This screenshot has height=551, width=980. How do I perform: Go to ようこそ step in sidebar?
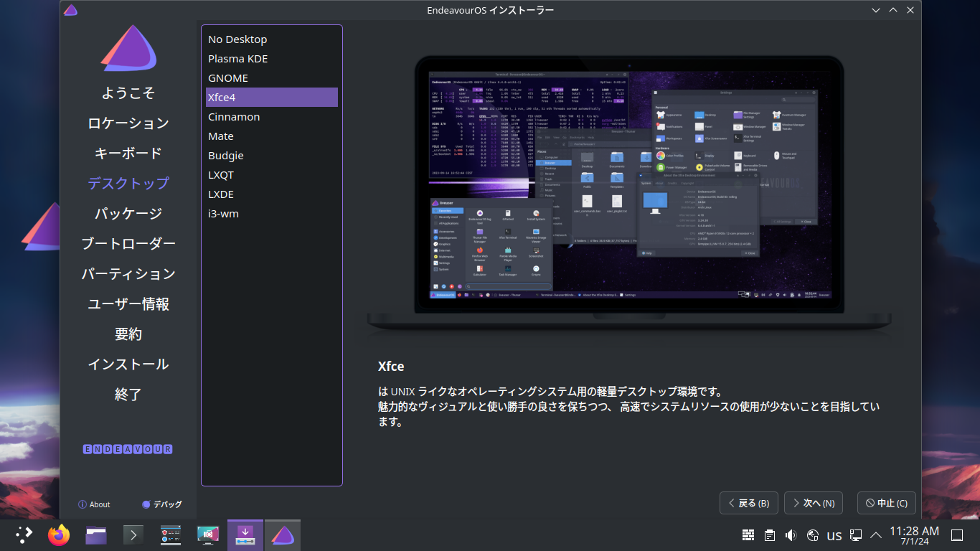[x=128, y=93]
